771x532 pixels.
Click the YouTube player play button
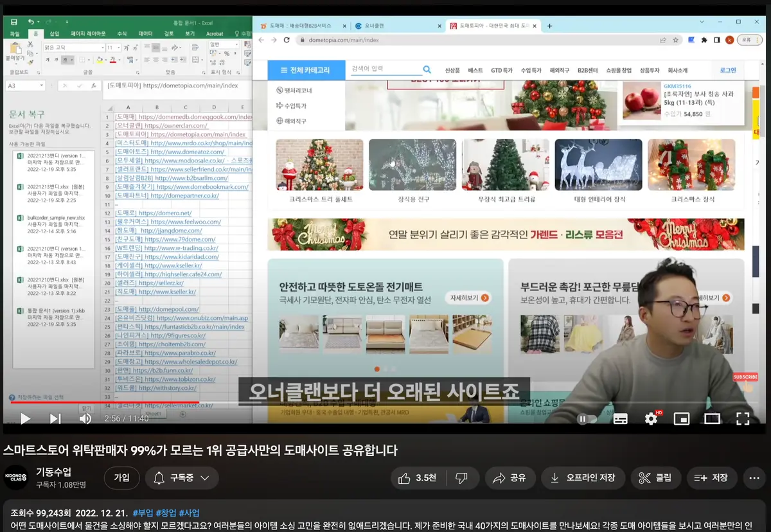[x=25, y=419]
